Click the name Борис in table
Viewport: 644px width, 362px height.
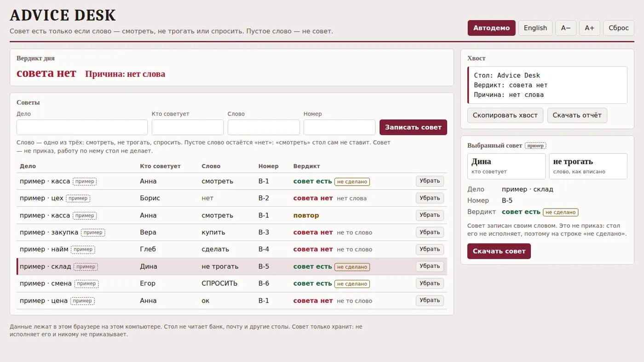150,198
